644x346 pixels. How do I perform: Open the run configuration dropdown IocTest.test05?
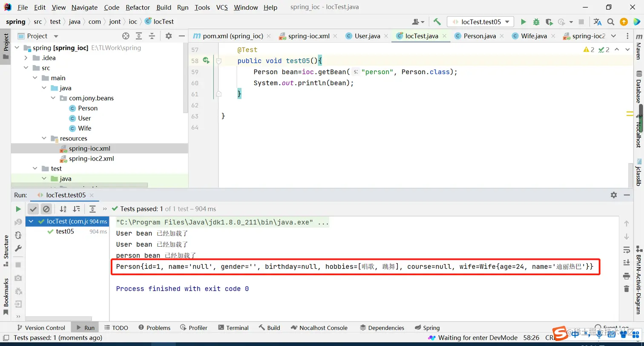click(x=480, y=22)
